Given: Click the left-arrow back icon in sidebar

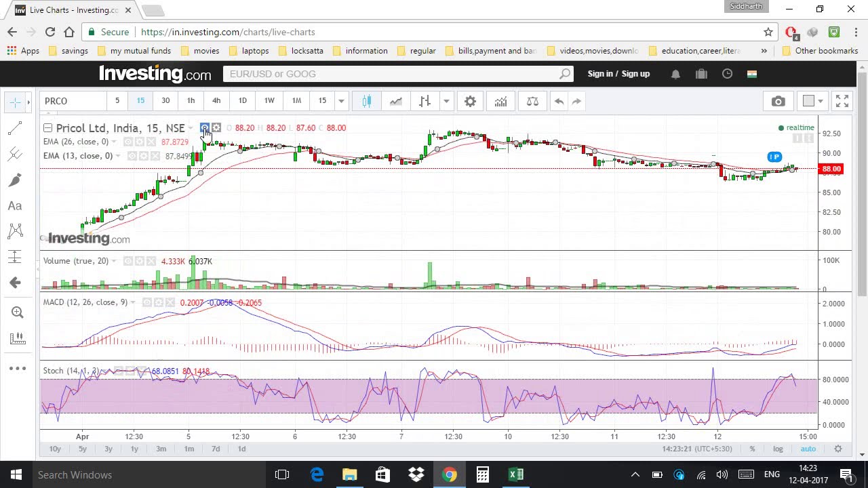Looking at the screenshot, I should 15,283.
